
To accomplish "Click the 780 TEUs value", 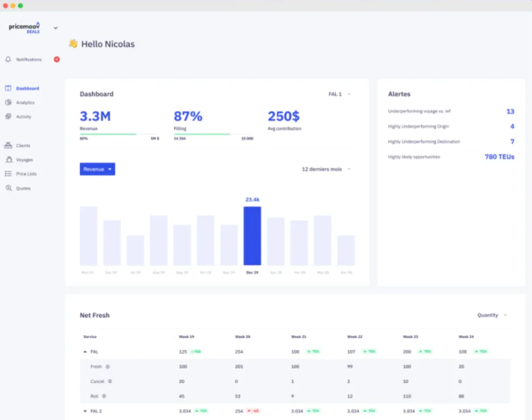I will point(500,157).
